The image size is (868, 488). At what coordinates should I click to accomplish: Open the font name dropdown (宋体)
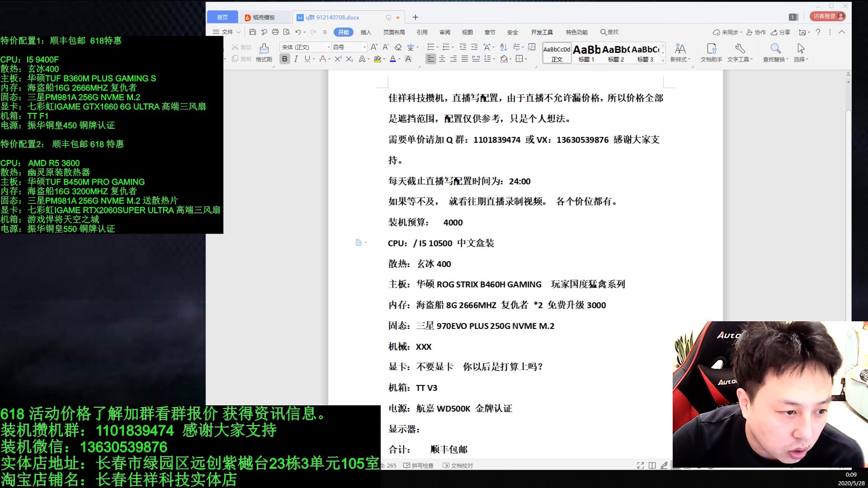[x=329, y=47]
